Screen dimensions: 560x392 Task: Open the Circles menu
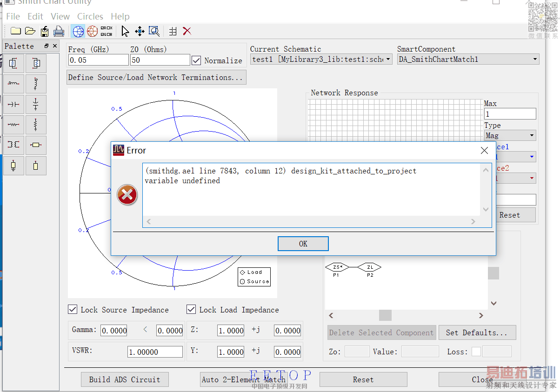(x=90, y=16)
